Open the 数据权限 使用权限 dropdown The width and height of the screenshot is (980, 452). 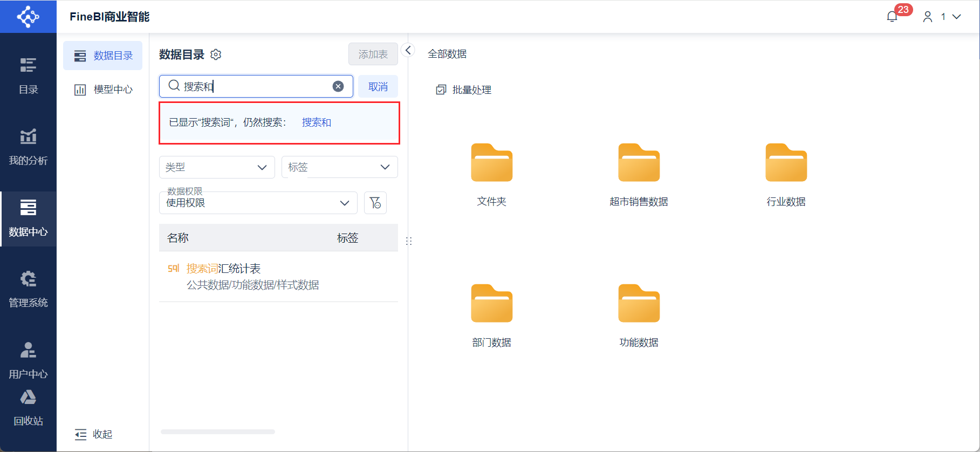(258, 203)
